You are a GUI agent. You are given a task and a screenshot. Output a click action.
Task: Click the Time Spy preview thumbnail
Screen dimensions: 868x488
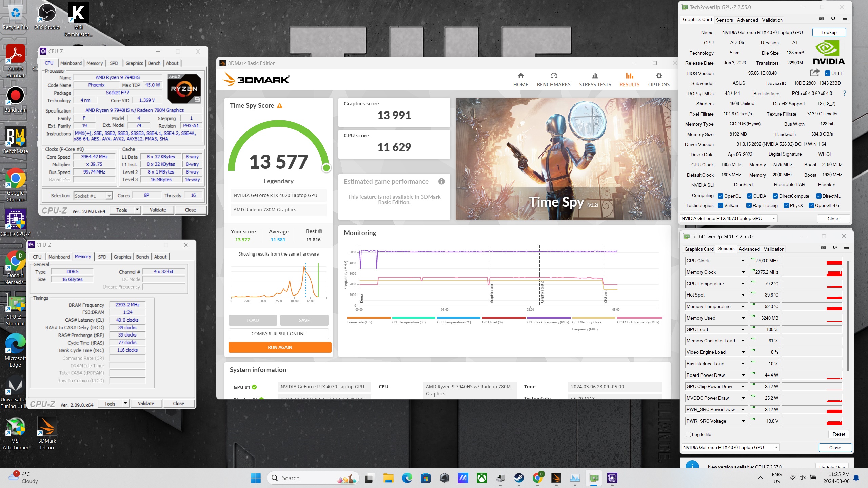(563, 159)
